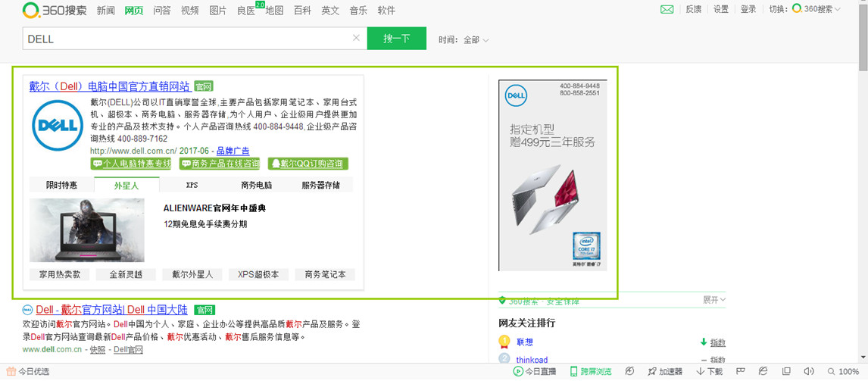Click the 360搜索 logo at top left
The width and height of the screenshot is (868, 381).
(x=55, y=10)
